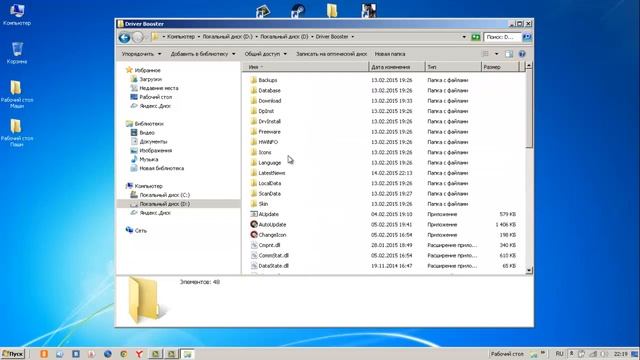
Task: Select the AutoUpdate application icon
Action: [x=253, y=224]
